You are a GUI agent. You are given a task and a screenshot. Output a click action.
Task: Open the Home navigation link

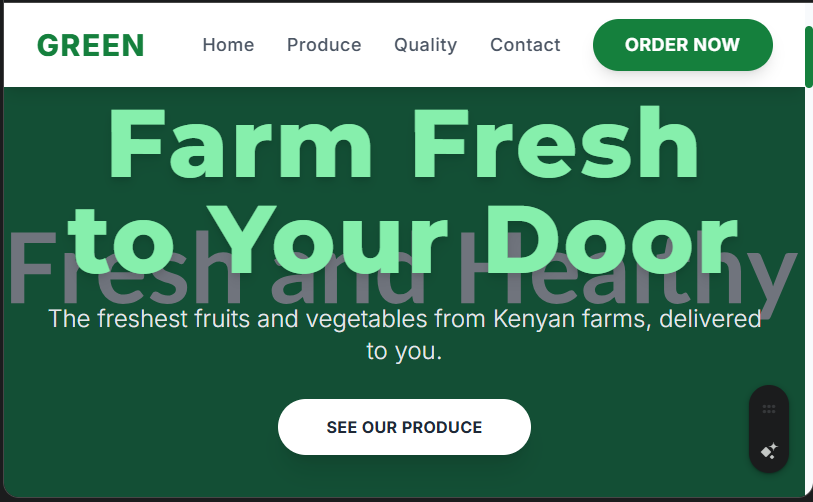(228, 45)
